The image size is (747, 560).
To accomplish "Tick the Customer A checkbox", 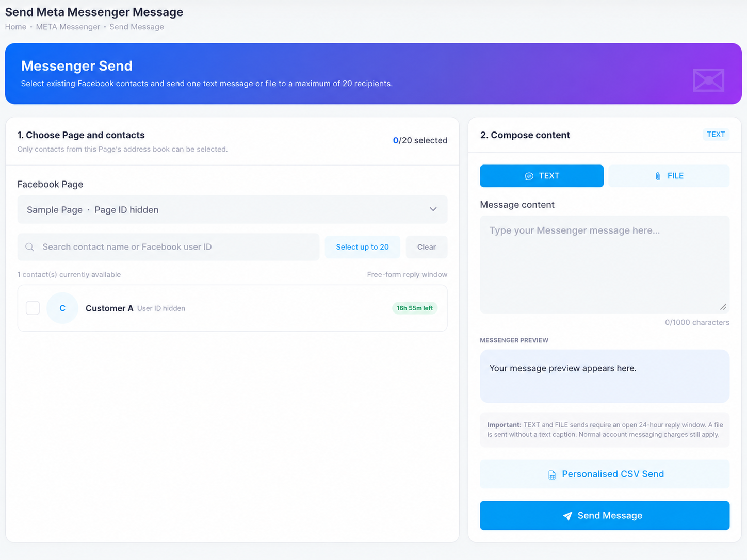I will point(33,308).
